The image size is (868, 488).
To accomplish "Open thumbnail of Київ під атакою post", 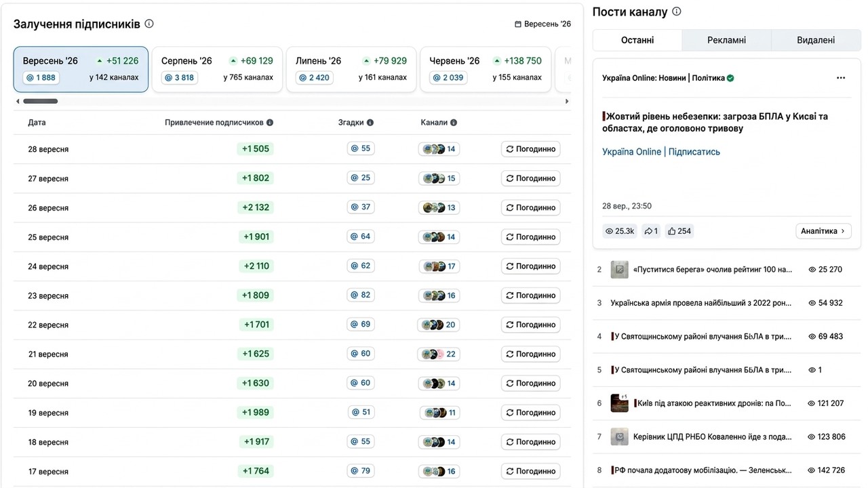I will point(619,403).
